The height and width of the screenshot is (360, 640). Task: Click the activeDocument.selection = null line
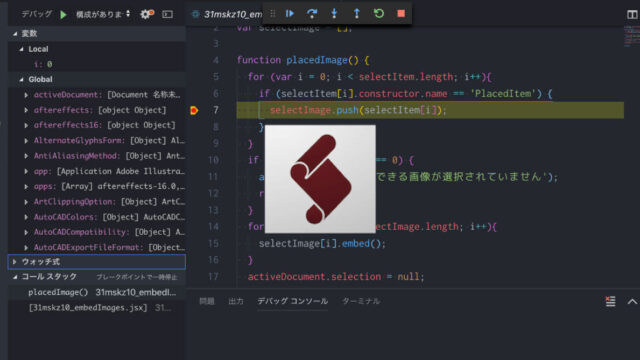coord(336,277)
